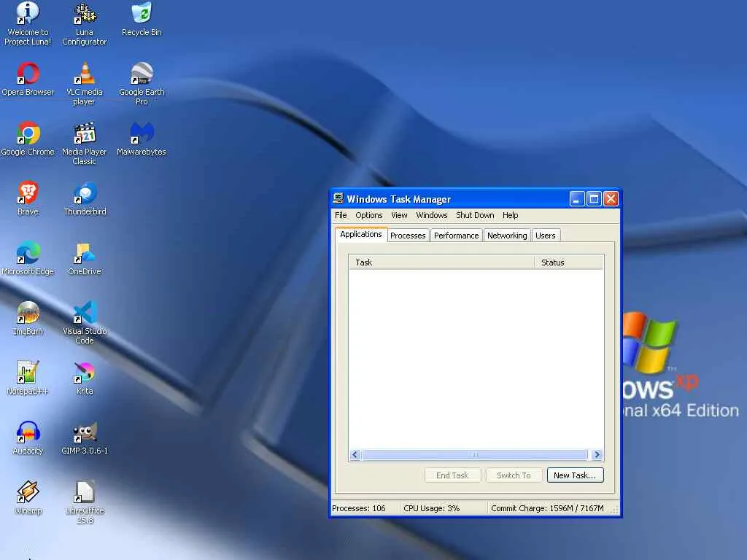Sort by the Task column header
This screenshot has height=560, width=747.
(x=441, y=262)
